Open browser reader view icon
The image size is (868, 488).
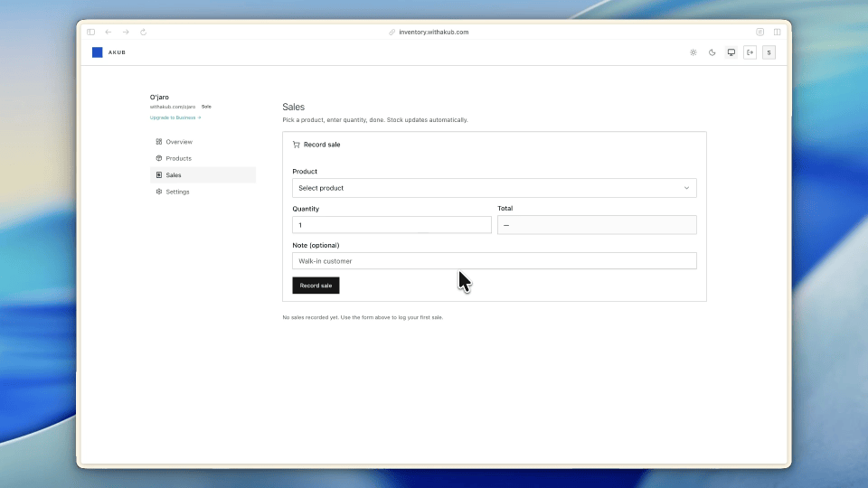pos(760,33)
